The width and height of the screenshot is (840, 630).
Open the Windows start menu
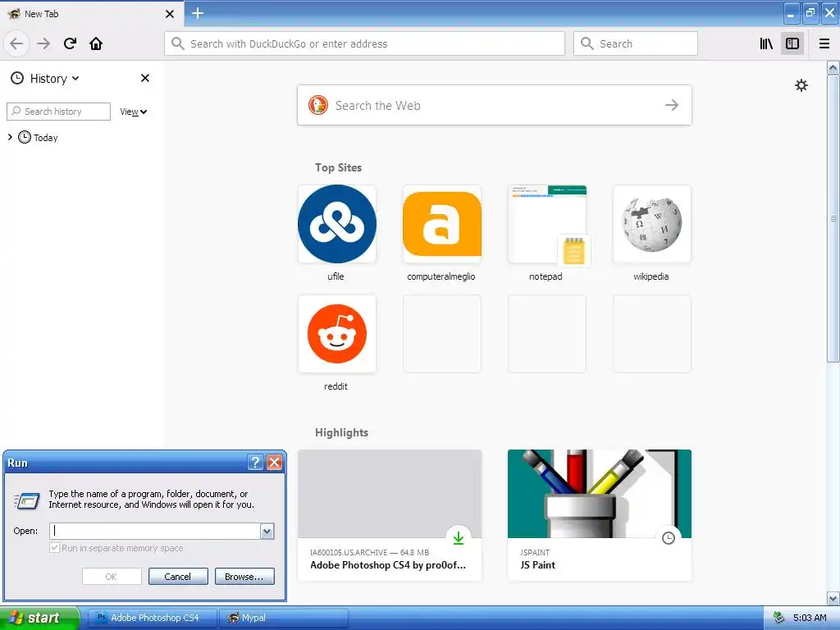[x=39, y=618]
